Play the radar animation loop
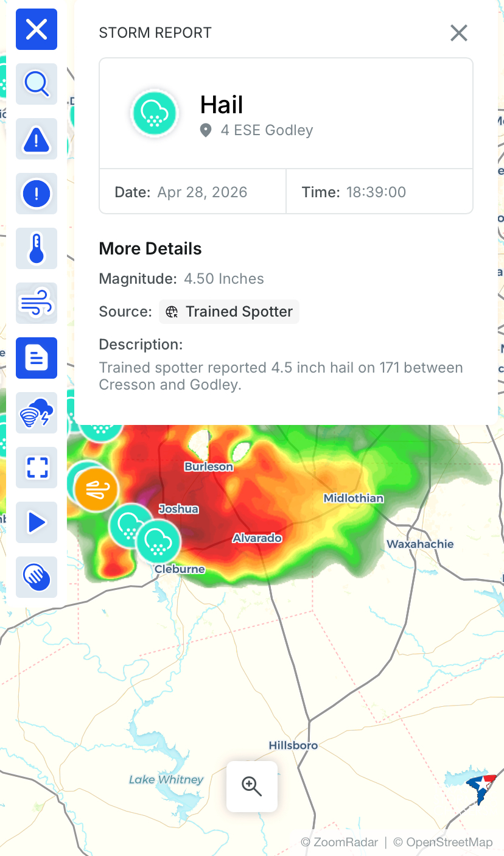This screenshot has width=504, height=856. coord(37,522)
